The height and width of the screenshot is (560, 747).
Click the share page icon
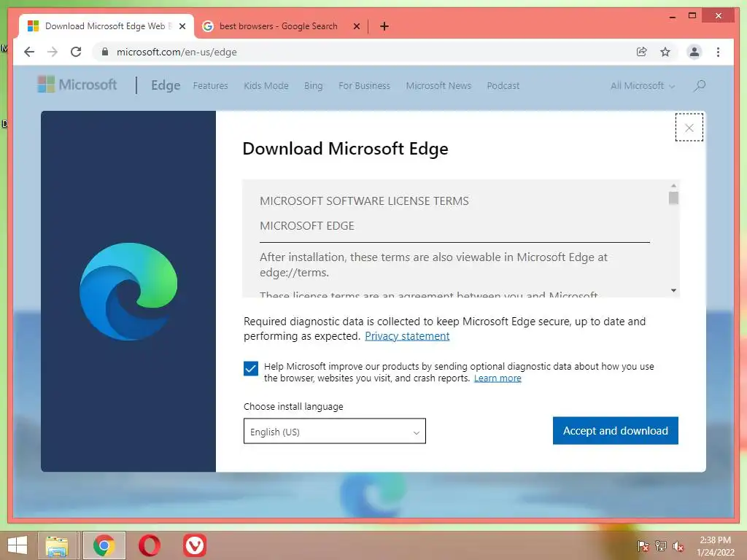642,52
